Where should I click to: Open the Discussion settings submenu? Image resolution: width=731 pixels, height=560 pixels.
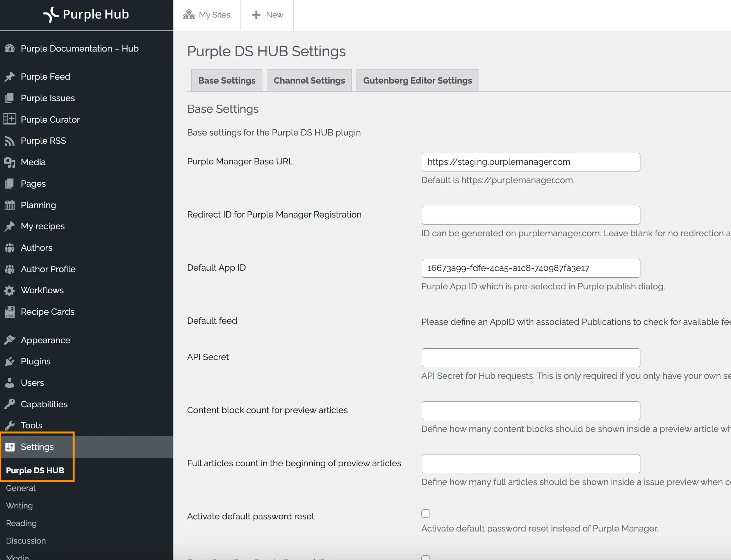(x=26, y=541)
